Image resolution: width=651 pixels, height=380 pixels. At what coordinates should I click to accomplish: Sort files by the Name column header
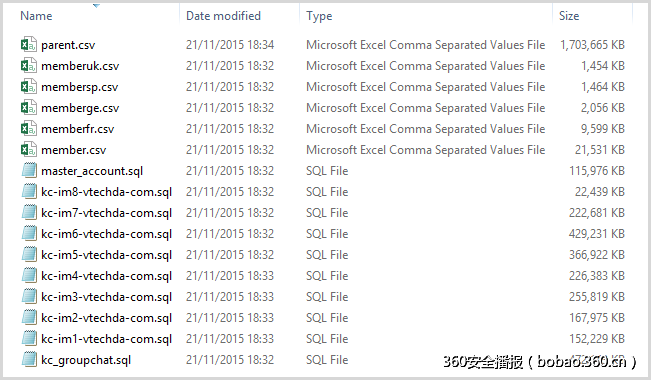(x=36, y=16)
